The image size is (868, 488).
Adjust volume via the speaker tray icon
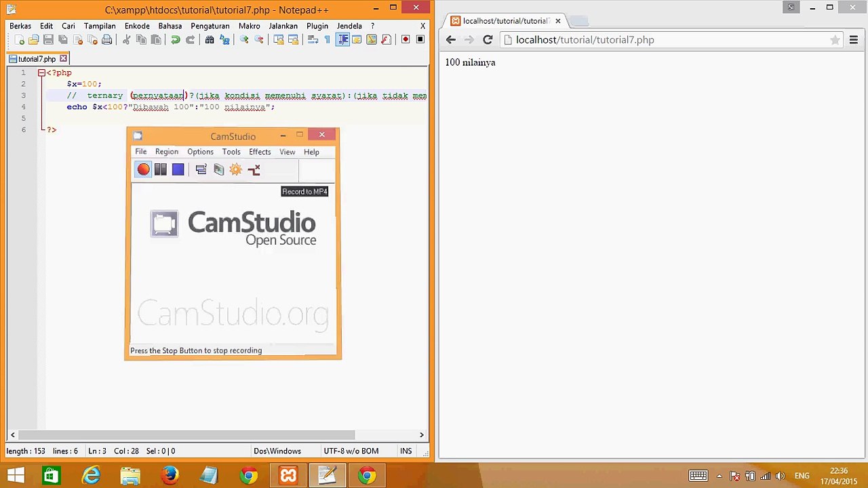780,476
